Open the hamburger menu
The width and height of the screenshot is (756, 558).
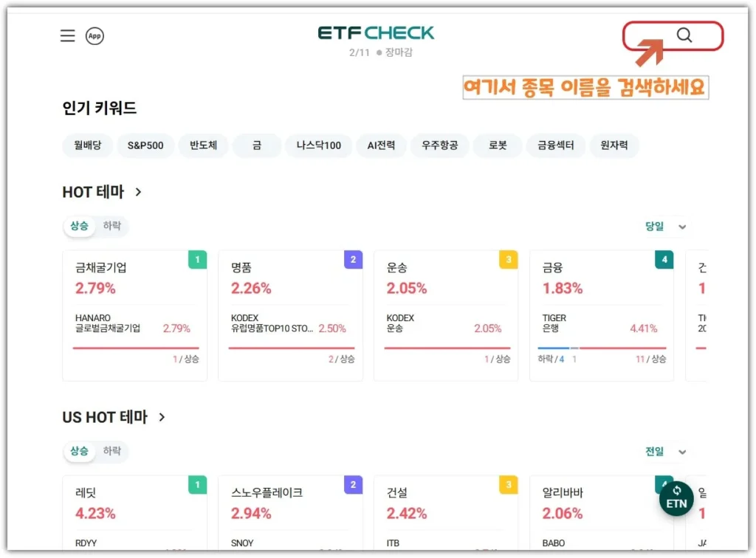tap(67, 35)
